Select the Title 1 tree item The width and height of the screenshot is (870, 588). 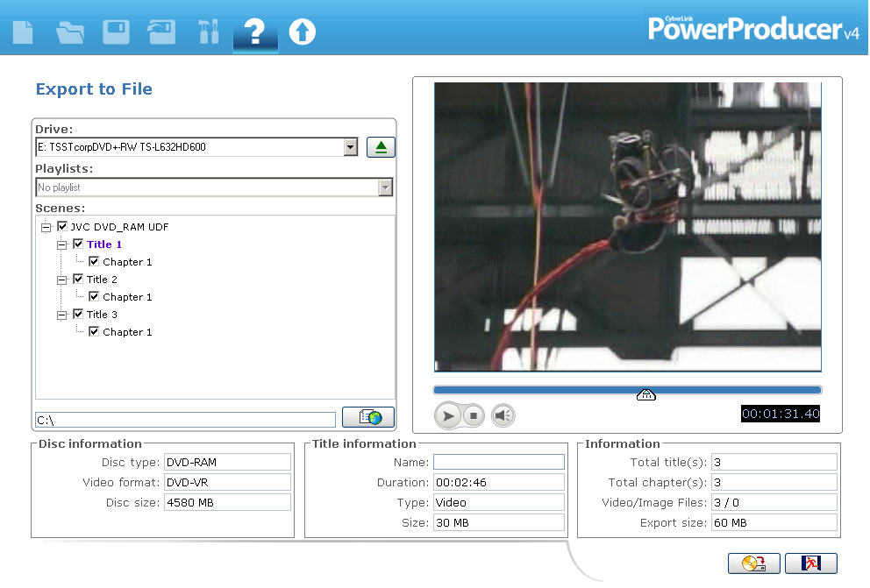pyautogui.click(x=103, y=244)
